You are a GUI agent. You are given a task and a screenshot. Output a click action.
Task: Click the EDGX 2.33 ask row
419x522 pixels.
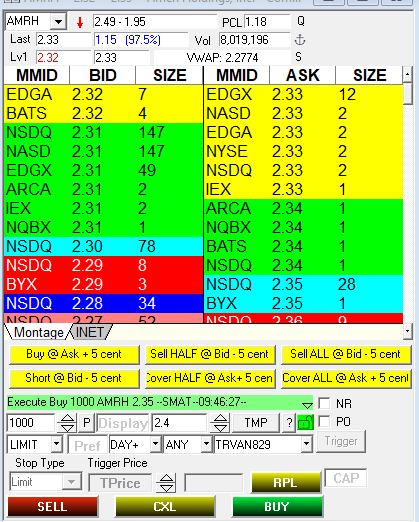tap(303, 94)
